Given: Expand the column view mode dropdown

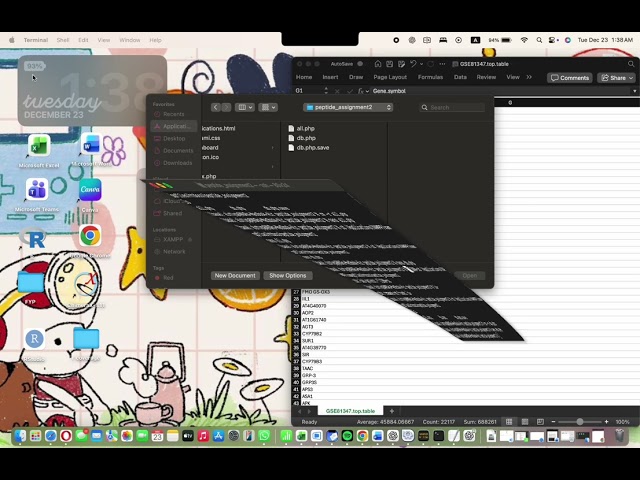Looking at the screenshot, I should 246,107.
